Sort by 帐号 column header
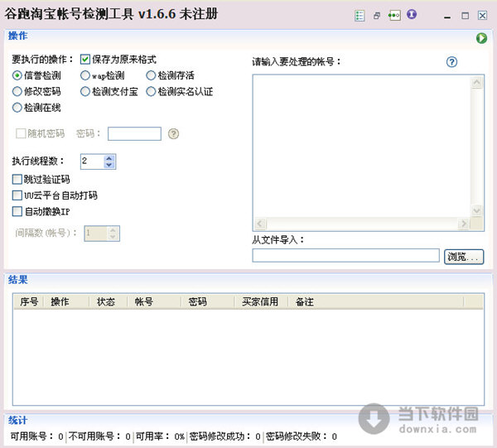Viewport: 497px width, 448px height. point(154,301)
